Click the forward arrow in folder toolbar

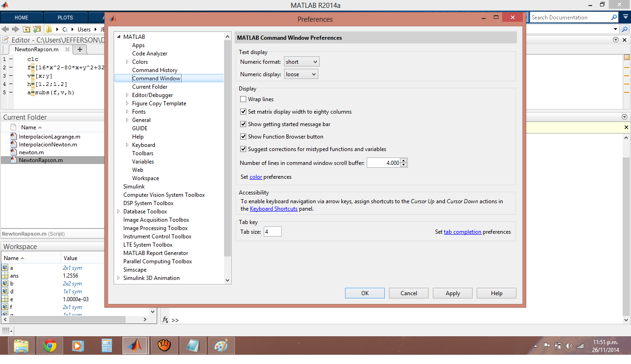pos(15,29)
